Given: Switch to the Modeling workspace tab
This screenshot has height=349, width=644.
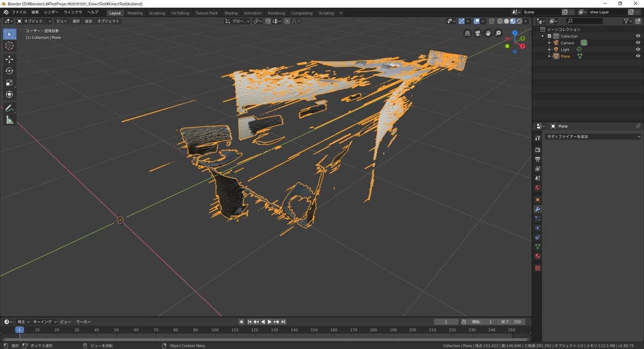Looking at the screenshot, I should tap(135, 13).
